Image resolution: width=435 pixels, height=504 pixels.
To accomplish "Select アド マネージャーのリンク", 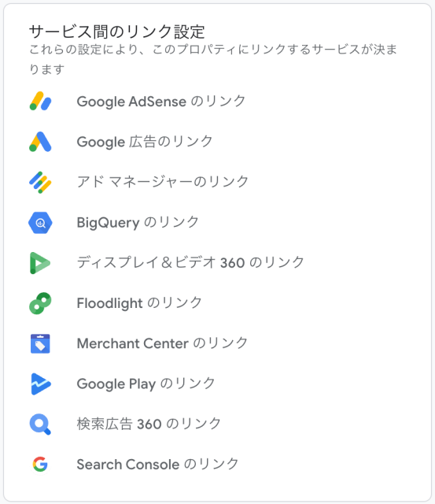I will [163, 182].
